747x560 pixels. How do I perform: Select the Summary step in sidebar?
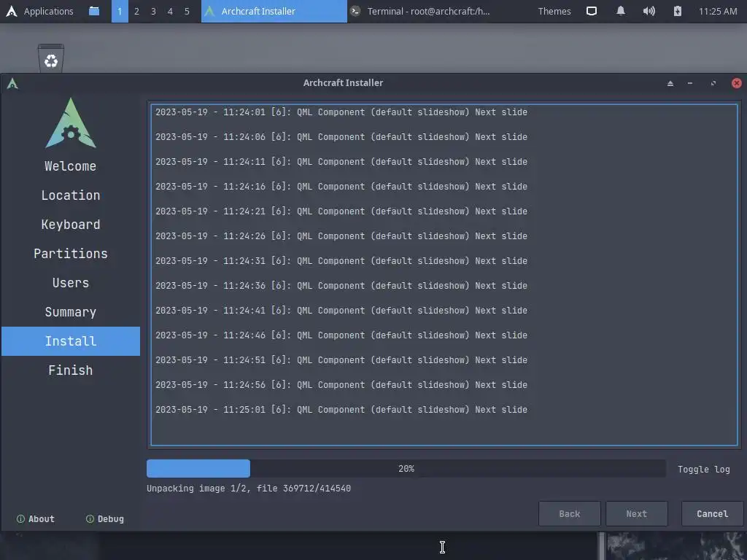71,312
